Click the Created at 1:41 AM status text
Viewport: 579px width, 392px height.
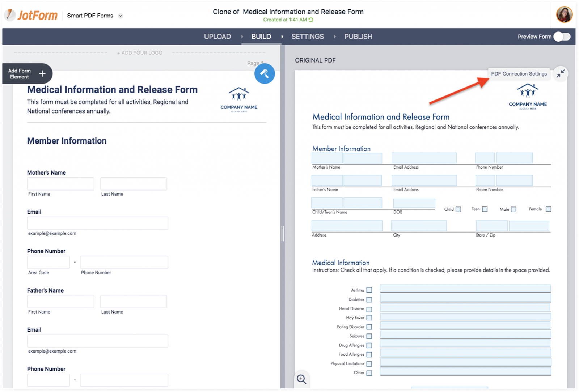point(285,20)
